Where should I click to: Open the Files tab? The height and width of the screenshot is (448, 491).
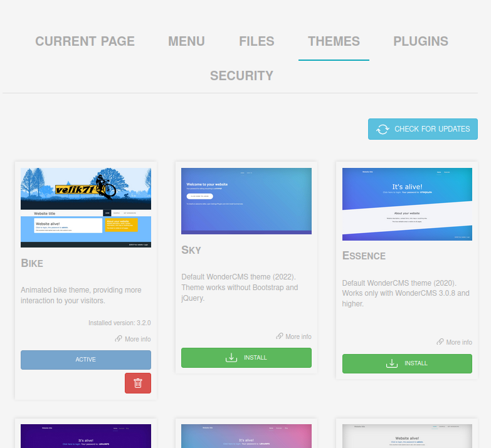pyautogui.click(x=256, y=41)
